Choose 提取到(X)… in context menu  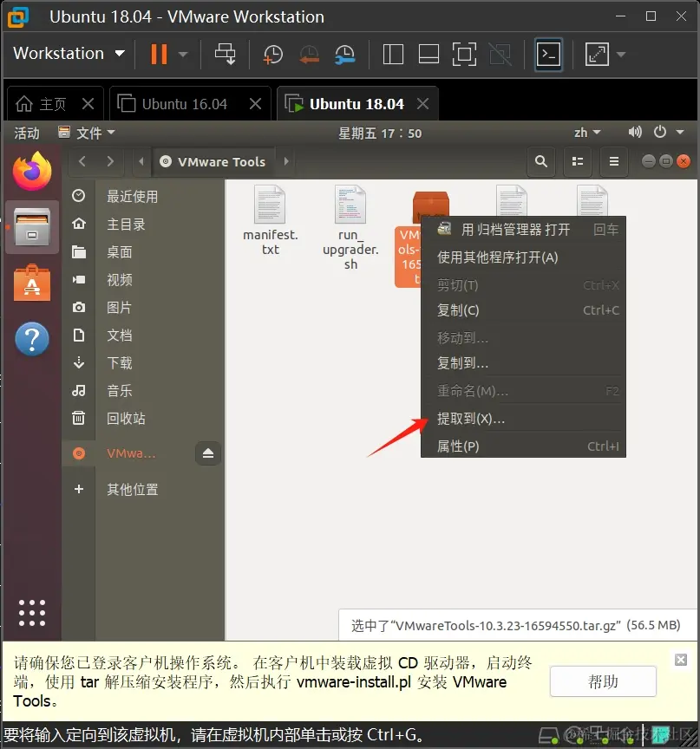(523, 419)
